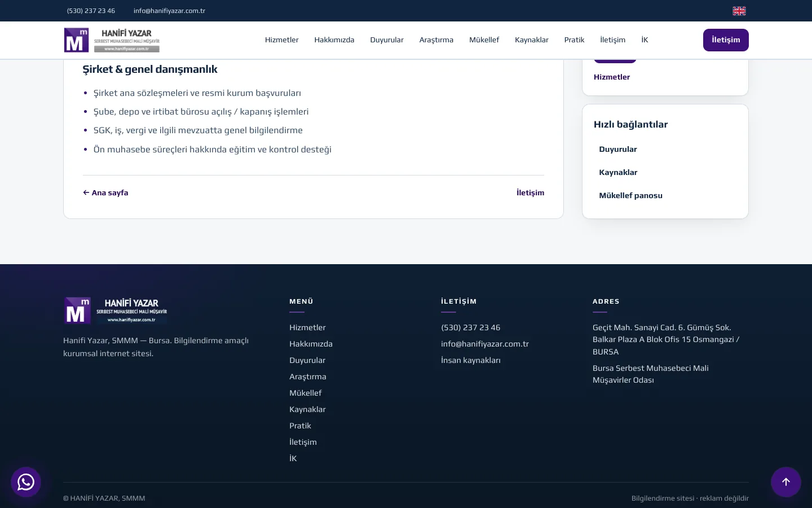Click the email address in top bar
The image size is (812, 508).
(169, 11)
